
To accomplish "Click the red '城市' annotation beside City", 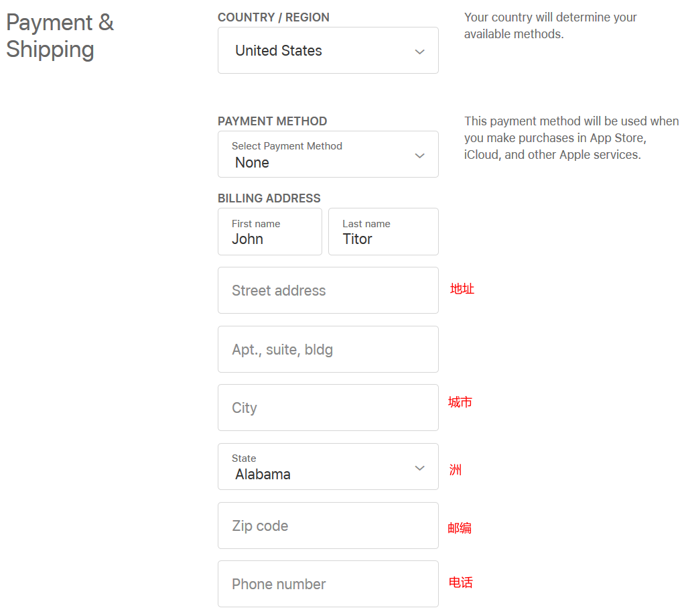I will [x=460, y=402].
